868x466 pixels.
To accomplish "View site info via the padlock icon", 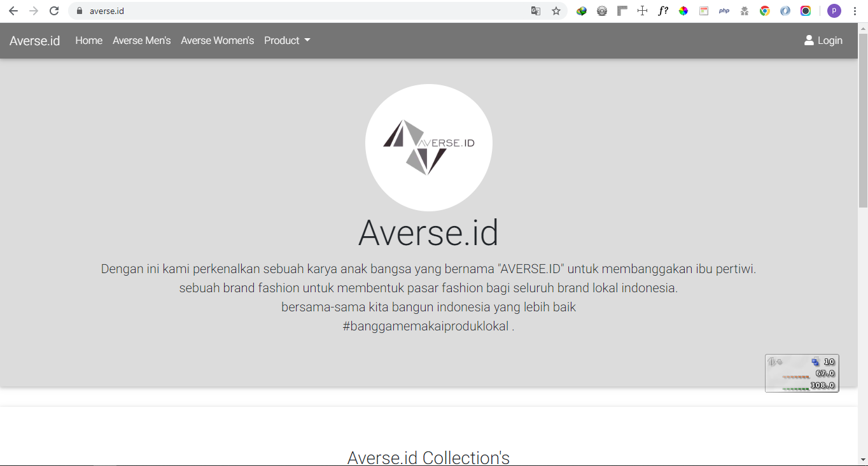I will click(x=80, y=11).
